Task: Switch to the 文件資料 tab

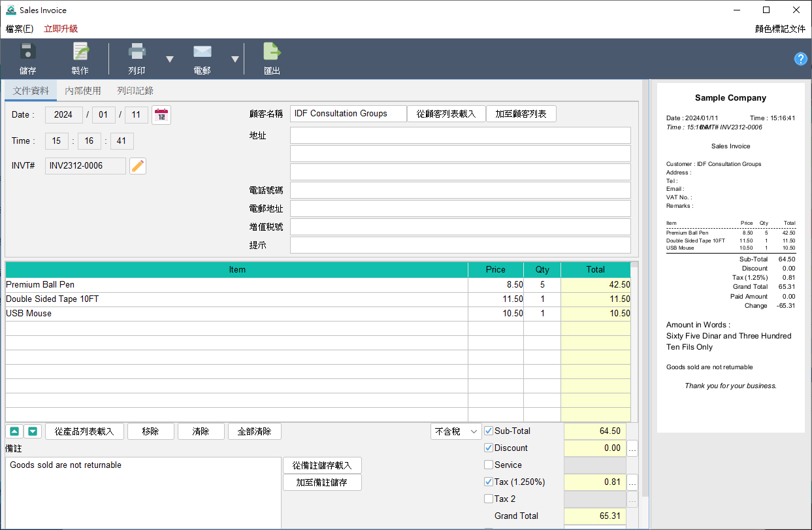Action: point(31,91)
